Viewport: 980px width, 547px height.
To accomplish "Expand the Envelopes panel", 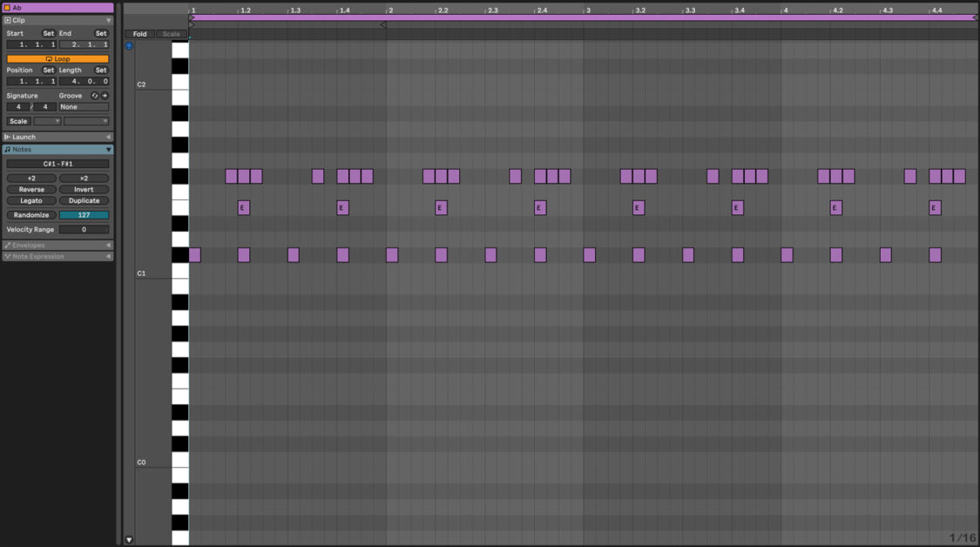I will coord(108,245).
